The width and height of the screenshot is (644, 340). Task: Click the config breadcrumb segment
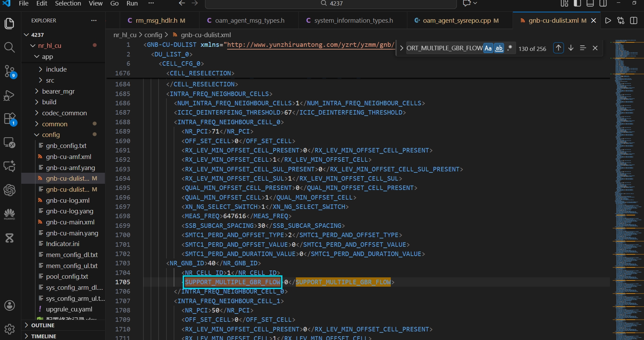click(153, 35)
